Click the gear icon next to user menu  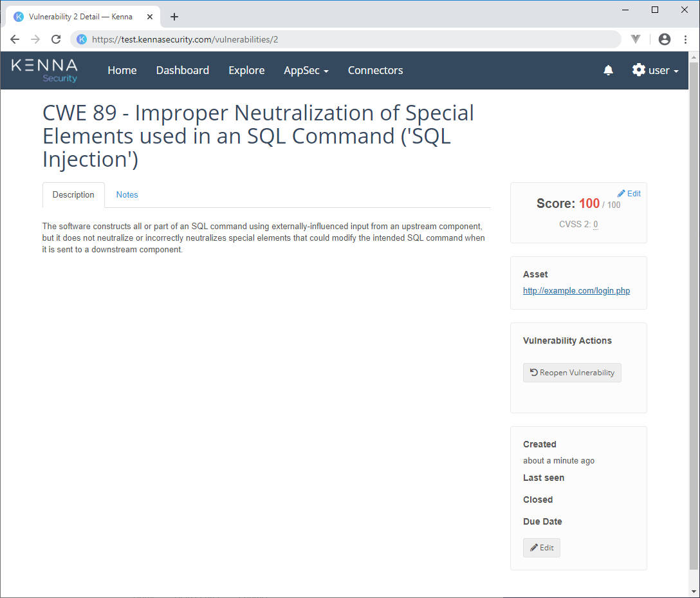tap(638, 70)
